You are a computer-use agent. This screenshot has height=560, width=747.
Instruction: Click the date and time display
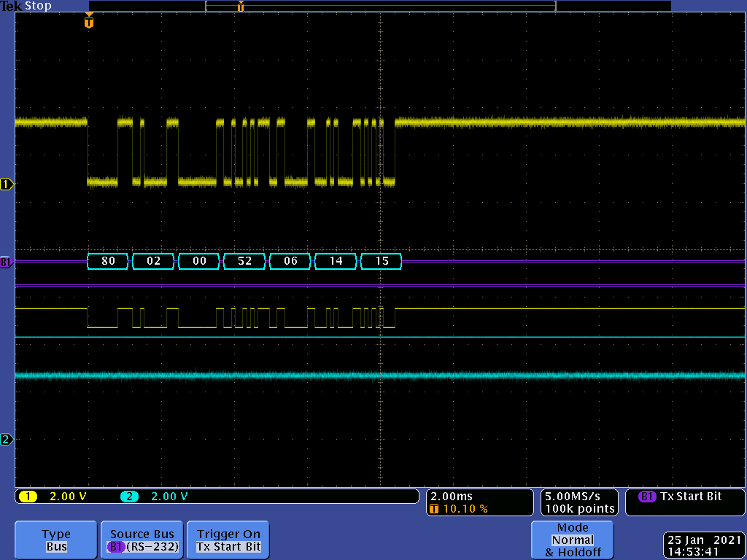(x=704, y=546)
